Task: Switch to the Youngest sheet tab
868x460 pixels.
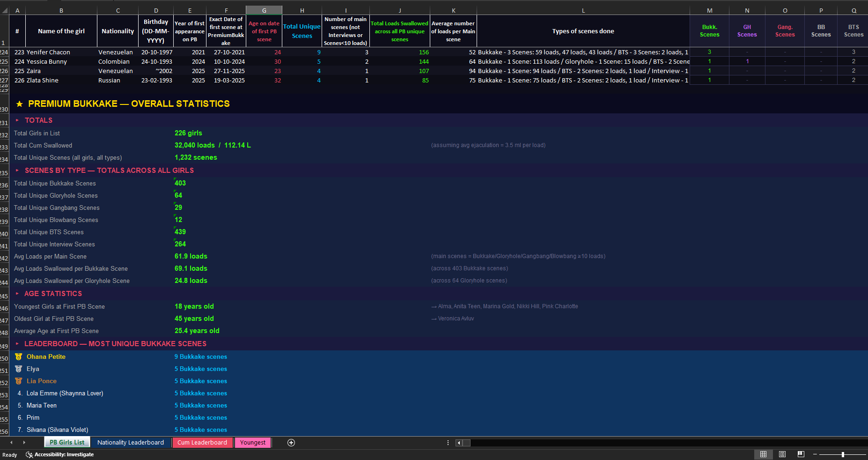Action: pos(252,443)
